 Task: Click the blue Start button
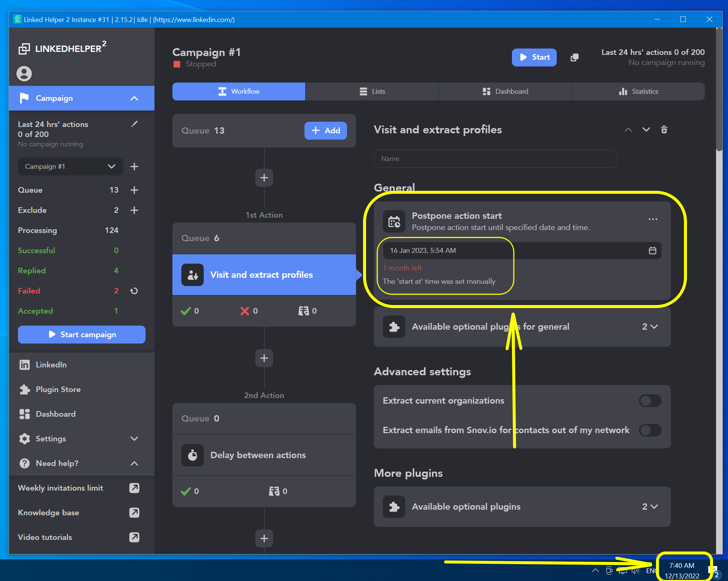click(534, 58)
